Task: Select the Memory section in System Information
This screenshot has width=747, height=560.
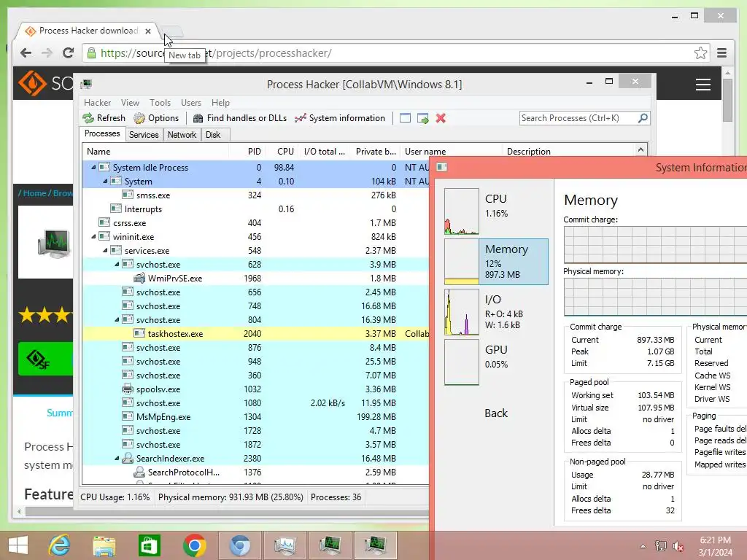Action: [496, 262]
